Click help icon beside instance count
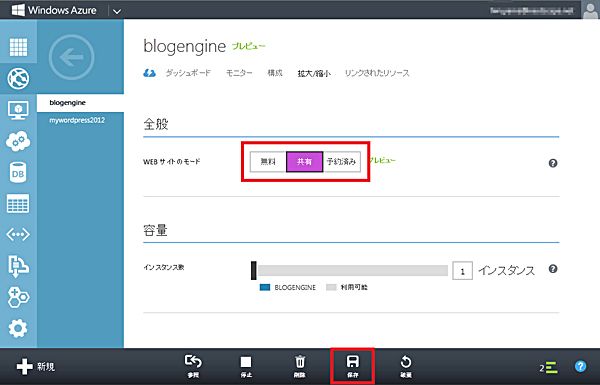This screenshot has height=385, width=600. coord(553,269)
